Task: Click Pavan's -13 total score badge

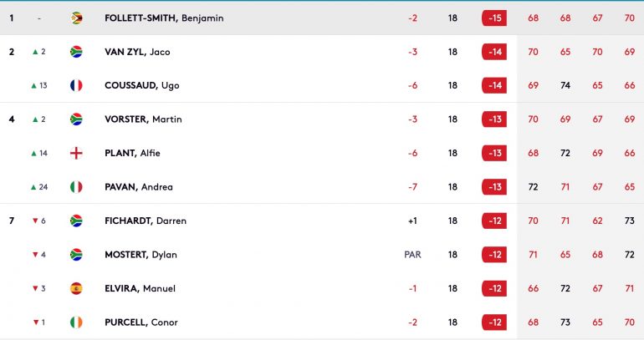Action: [494, 187]
